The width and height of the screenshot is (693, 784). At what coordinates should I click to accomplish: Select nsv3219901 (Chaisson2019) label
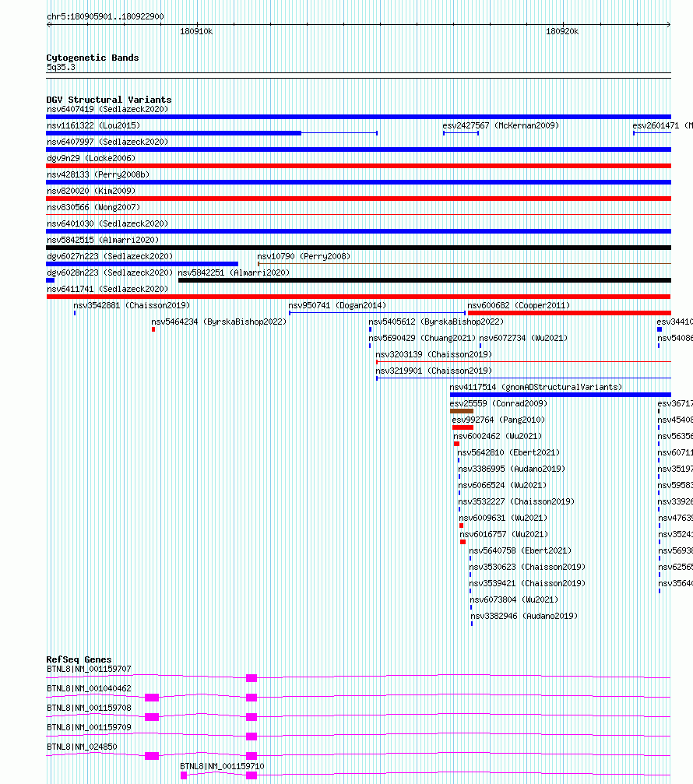(x=434, y=371)
